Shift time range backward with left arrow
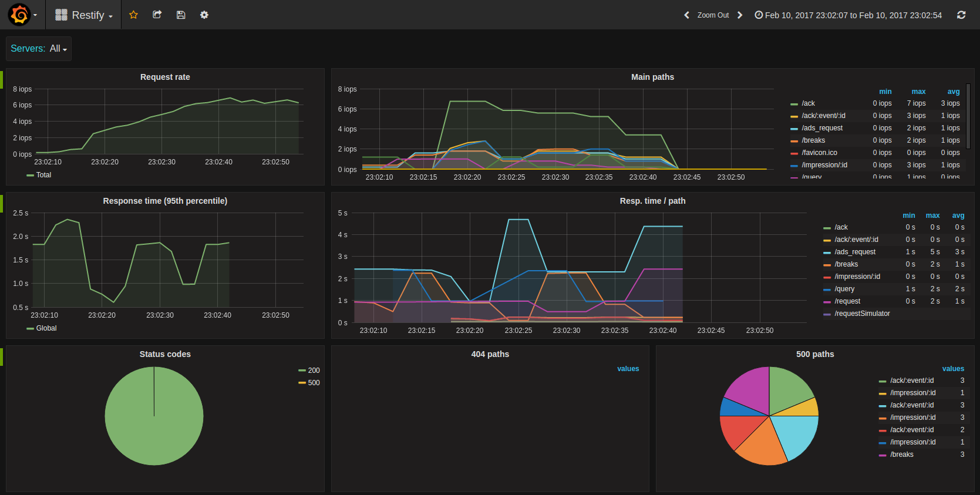 tap(686, 15)
